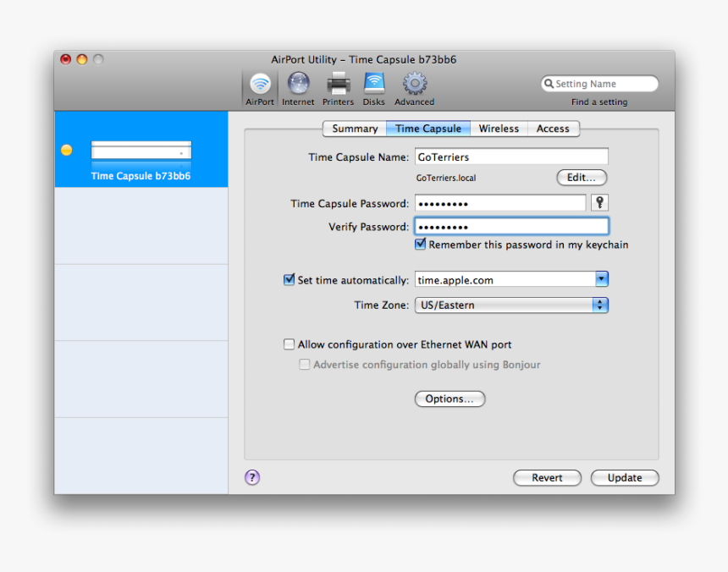Click the GoTerriers.local hostname text

446,178
